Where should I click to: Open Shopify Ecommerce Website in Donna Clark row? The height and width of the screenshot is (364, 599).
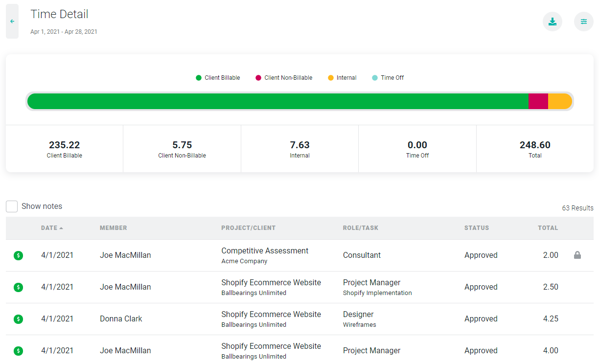click(x=271, y=314)
